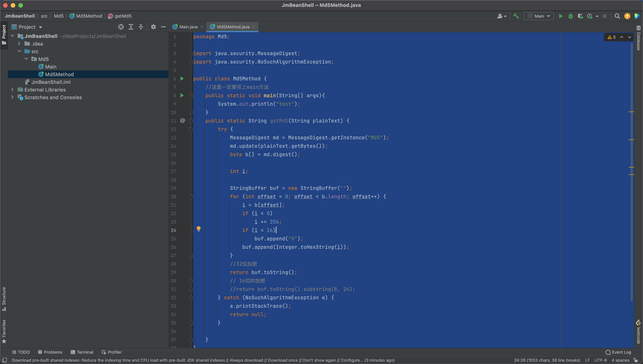Toggle the Project side tab
This screenshot has width=643, height=364.
coord(4,35)
